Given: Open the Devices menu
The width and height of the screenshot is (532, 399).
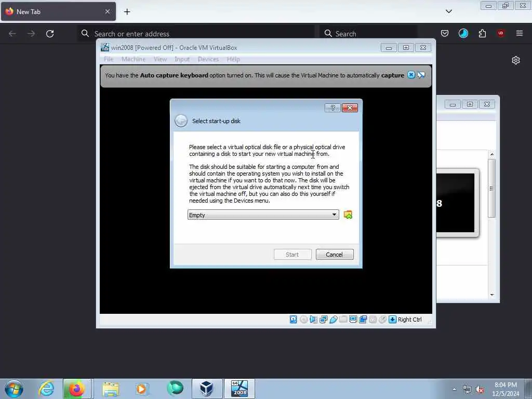Looking at the screenshot, I should 208,59.
